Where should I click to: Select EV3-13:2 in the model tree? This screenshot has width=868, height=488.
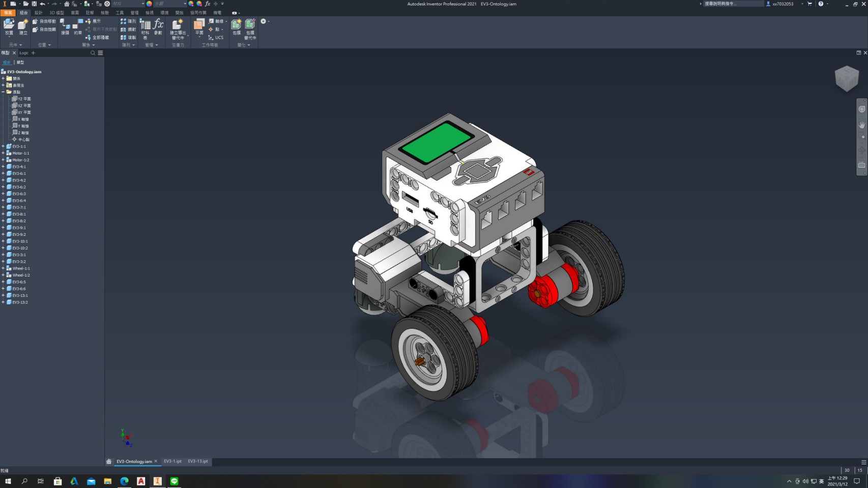[17, 302]
